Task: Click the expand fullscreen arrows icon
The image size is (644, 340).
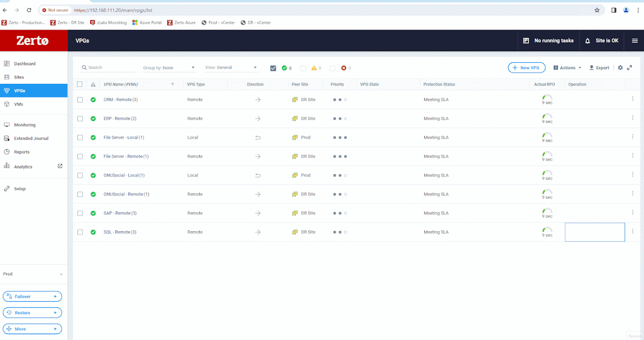Action: [629, 68]
